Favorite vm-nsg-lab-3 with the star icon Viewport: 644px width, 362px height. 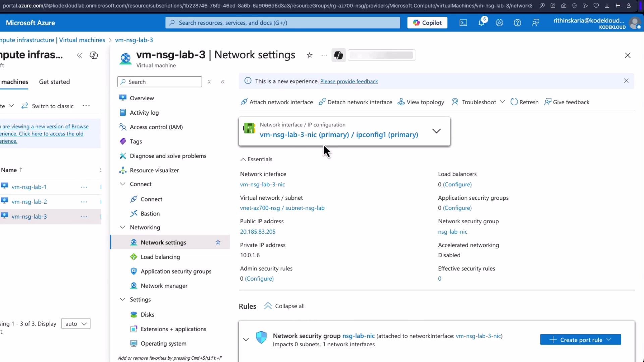(x=310, y=55)
